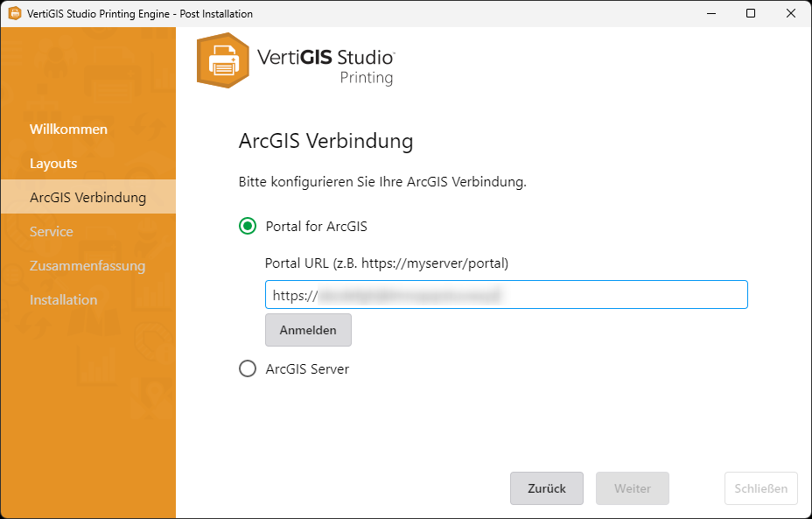Select Layouts from the navigation sidebar
The width and height of the screenshot is (812, 519).
[52, 163]
